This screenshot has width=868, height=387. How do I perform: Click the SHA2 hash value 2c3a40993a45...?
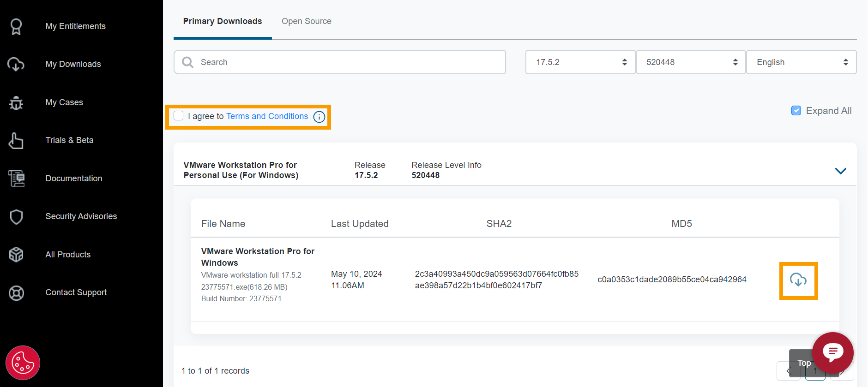tap(496, 280)
